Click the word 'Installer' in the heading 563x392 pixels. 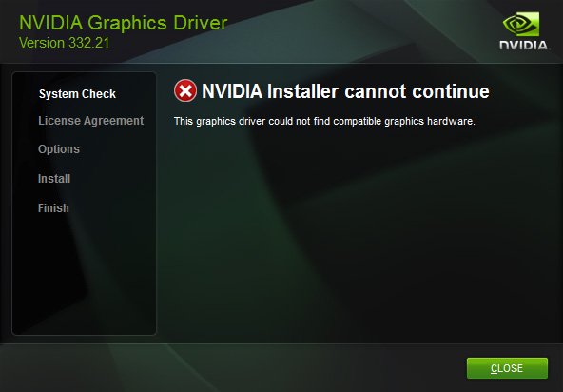tap(302, 91)
